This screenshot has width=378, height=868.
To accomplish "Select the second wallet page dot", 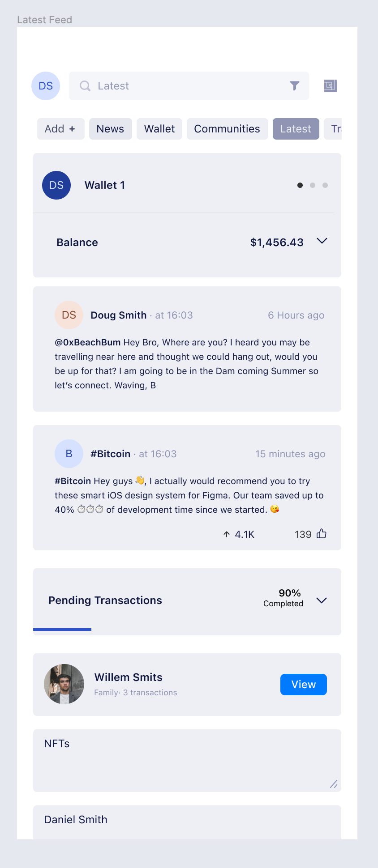I will [x=313, y=185].
